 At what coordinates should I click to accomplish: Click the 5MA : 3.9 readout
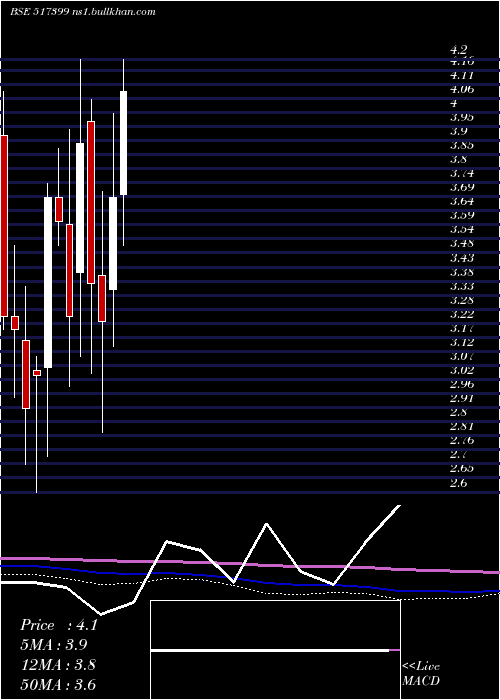(x=54, y=645)
